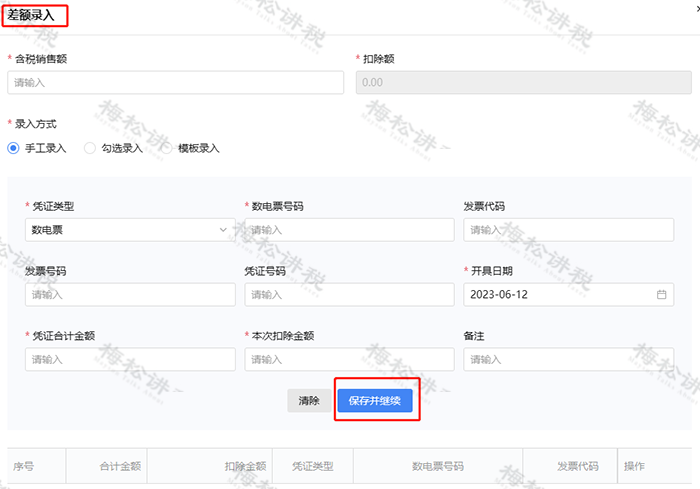
Task: Click the 数电票号码 table column header
Action: click(438, 466)
